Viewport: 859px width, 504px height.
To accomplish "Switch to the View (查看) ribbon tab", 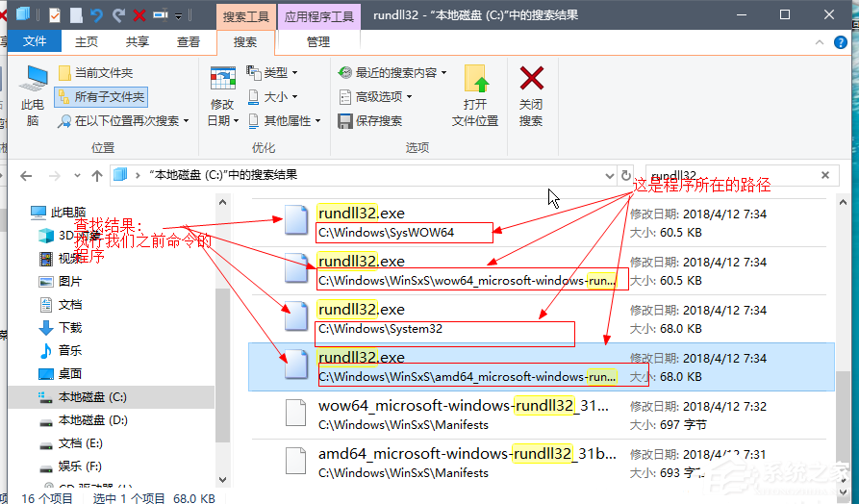I will [188, 41].
